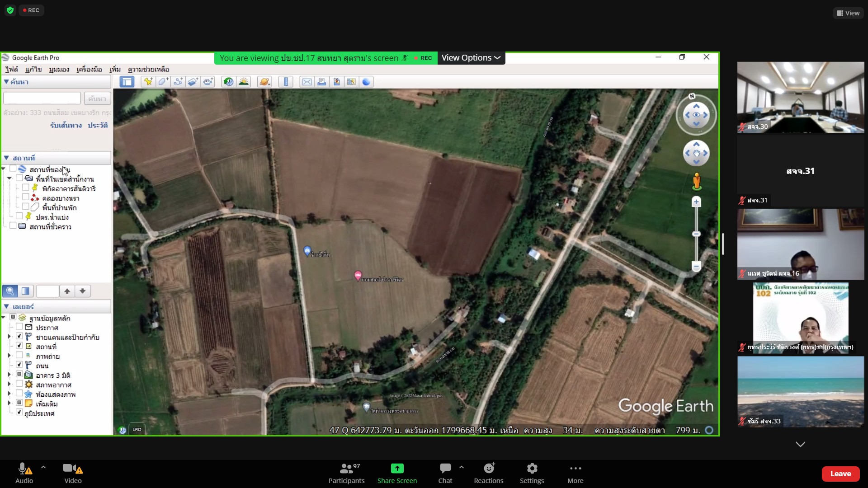The height and width of the screenshot is (488, 868).
Task: Click the pink placemark on the map
Action: (358, 276)
